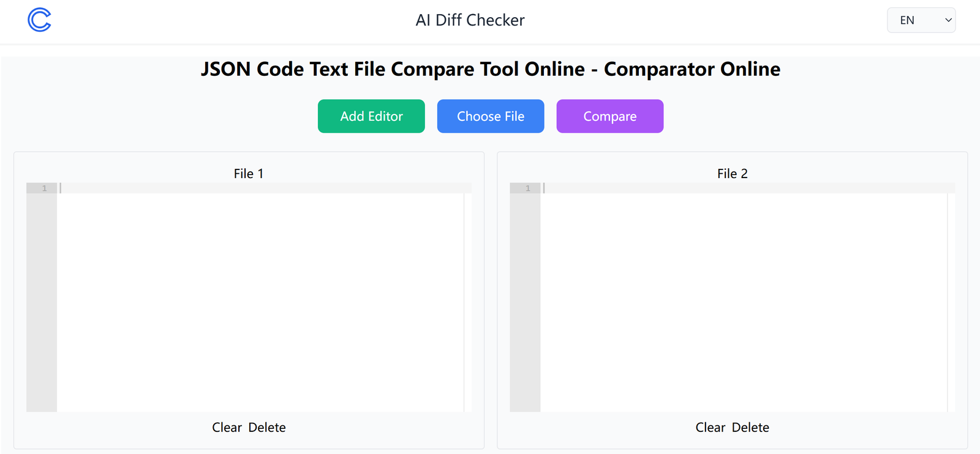Clear the File 2 editor contents

[710, 428]
